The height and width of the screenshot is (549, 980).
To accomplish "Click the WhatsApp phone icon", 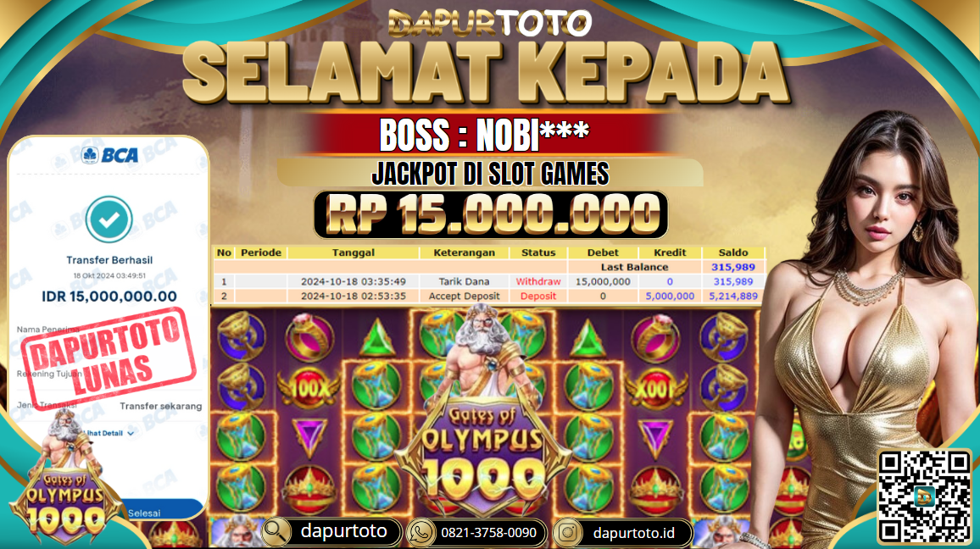I will pos(420,533).
